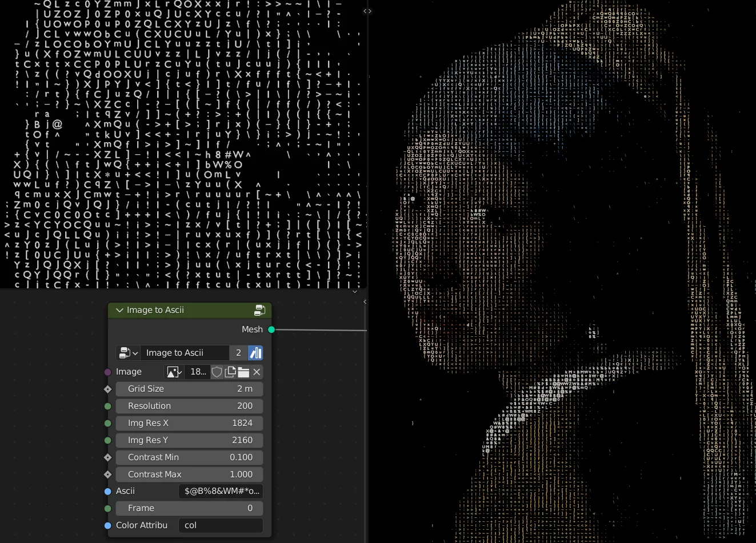Open the image datablock dropdown arrow
Image resolution: width=756 pixels, height=543 pixels.
pyautogui.click(x=179, y=372)
